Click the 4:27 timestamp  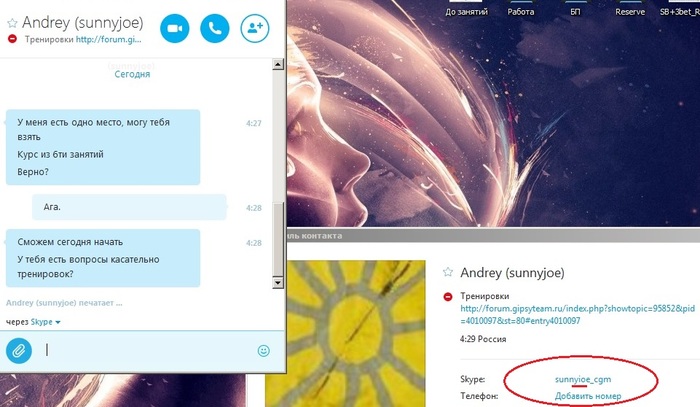click(254, 123)
